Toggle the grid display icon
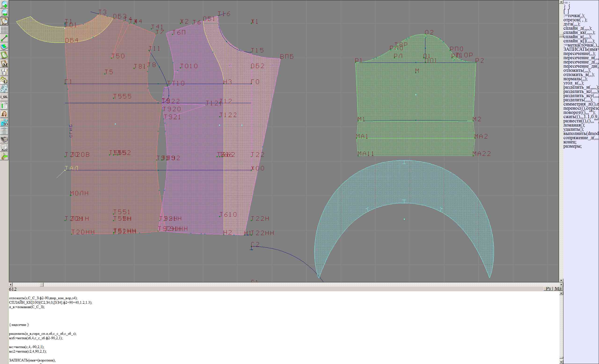 coord(4,30)
